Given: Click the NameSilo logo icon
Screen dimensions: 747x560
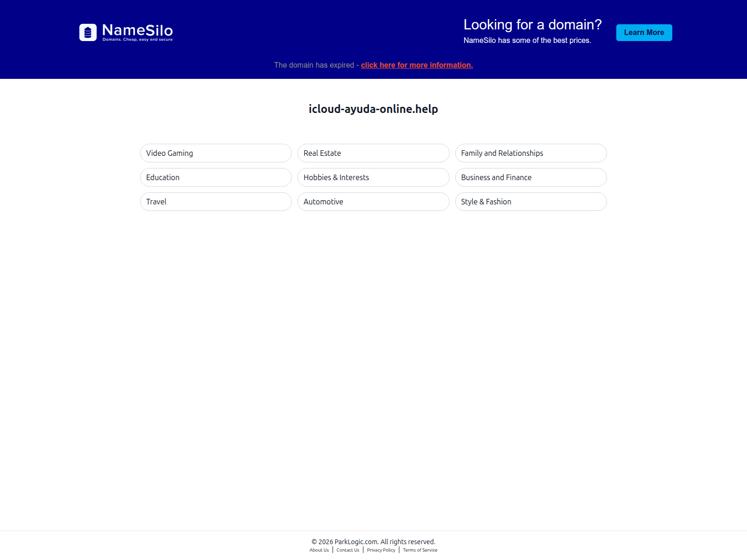Looking at the screenshot, I should (x=88, y=33).
